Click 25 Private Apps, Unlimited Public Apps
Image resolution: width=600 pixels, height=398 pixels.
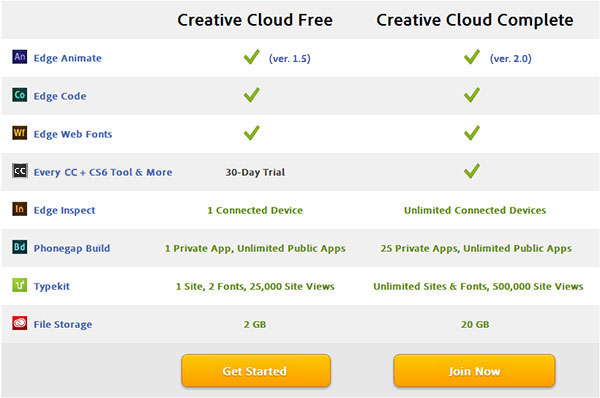point(476,248)
